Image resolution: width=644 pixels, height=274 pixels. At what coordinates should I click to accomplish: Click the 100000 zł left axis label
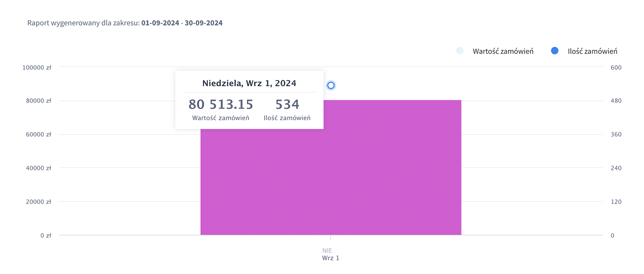point(37,67)
